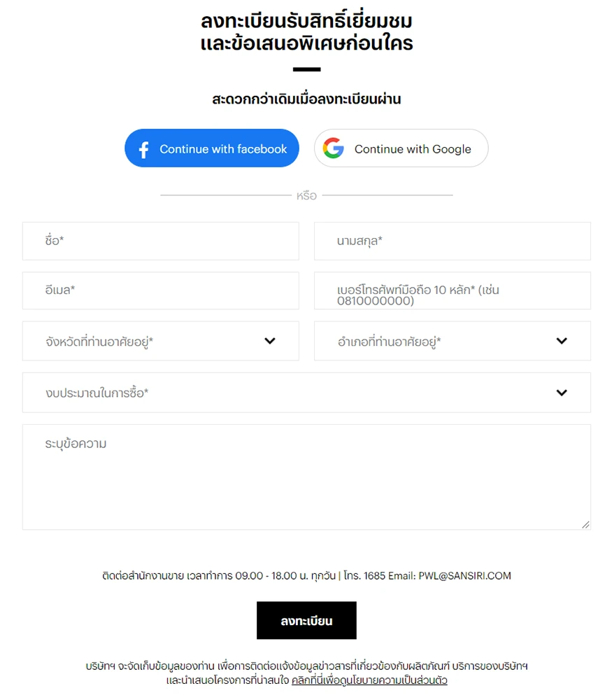This screenshot has height=700, width=612.
Task: Open the privacy policy link
Action: coord(369,680)
